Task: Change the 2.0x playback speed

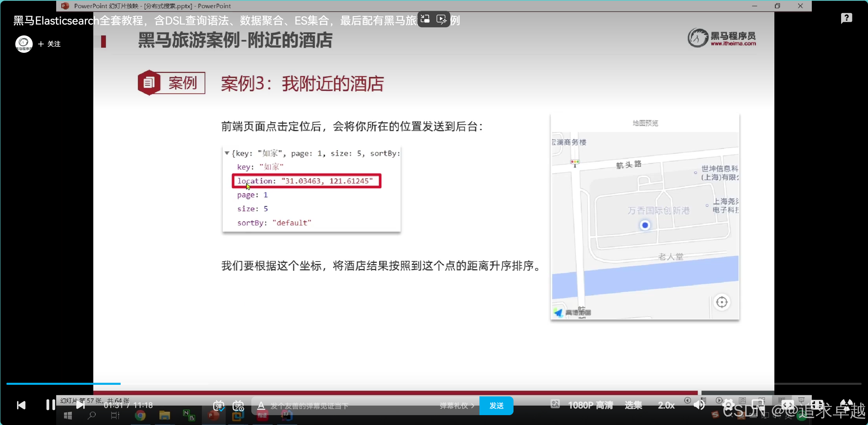Action: click(666, 405)
